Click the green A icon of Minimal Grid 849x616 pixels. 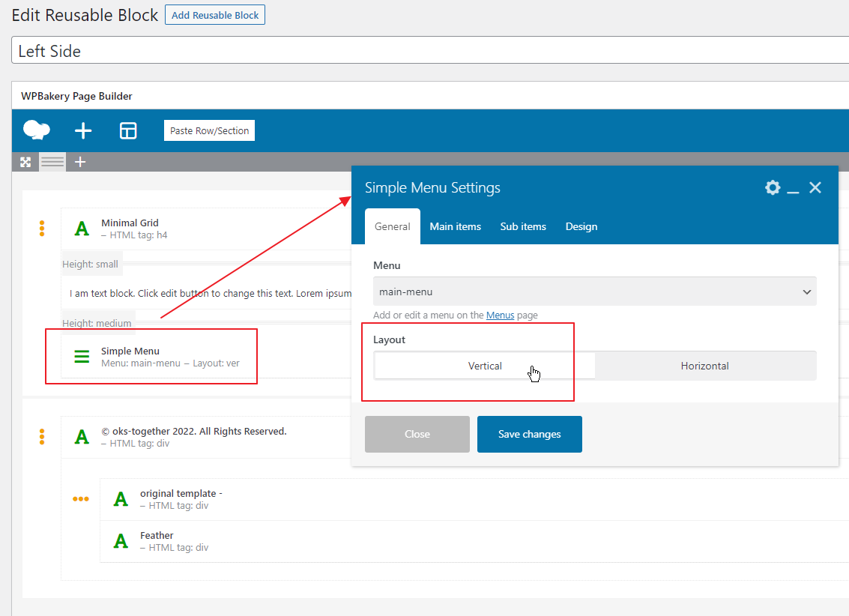pos(82,229)
